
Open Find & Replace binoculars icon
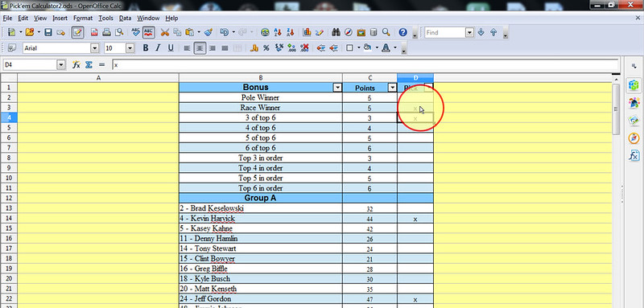click(x=336, y=32)
